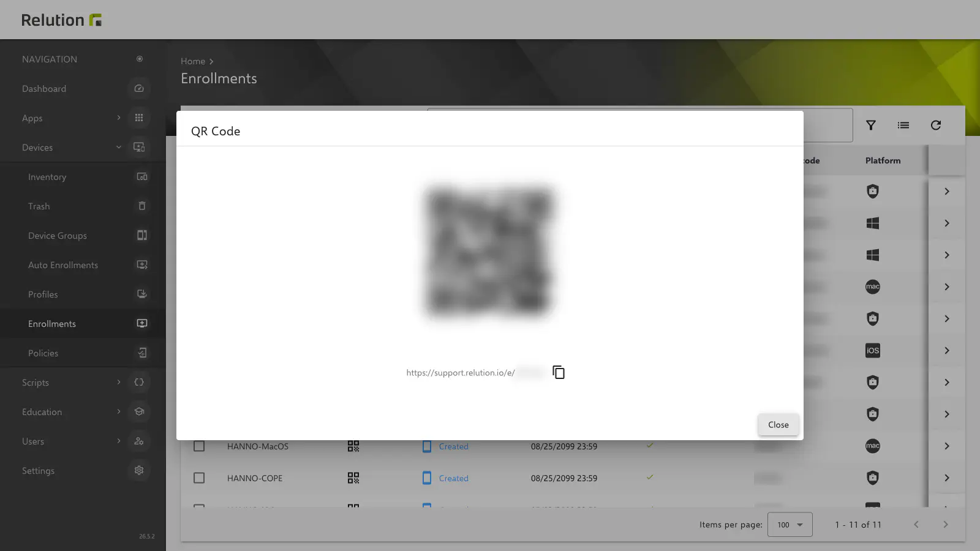Click the Platform column header
The height and width of the screenshot is (551, 980).
883,160
